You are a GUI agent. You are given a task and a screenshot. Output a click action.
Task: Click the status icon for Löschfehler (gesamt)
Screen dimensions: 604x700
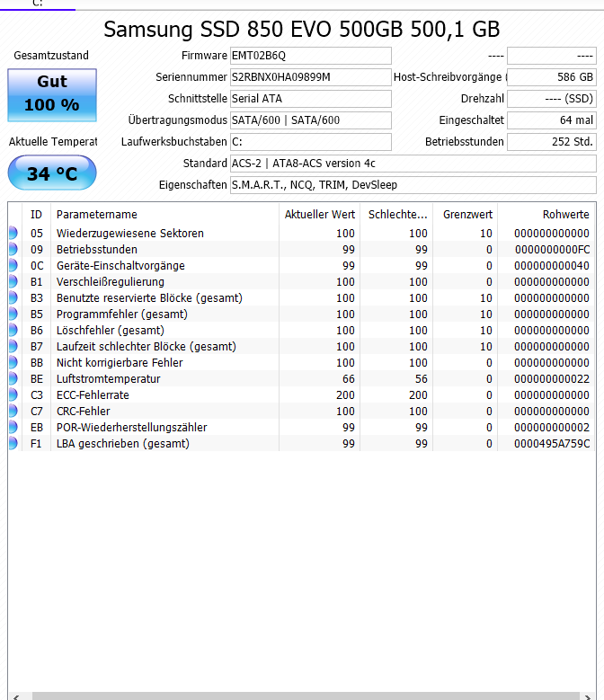pyautogui.click(x=13, y=330)
